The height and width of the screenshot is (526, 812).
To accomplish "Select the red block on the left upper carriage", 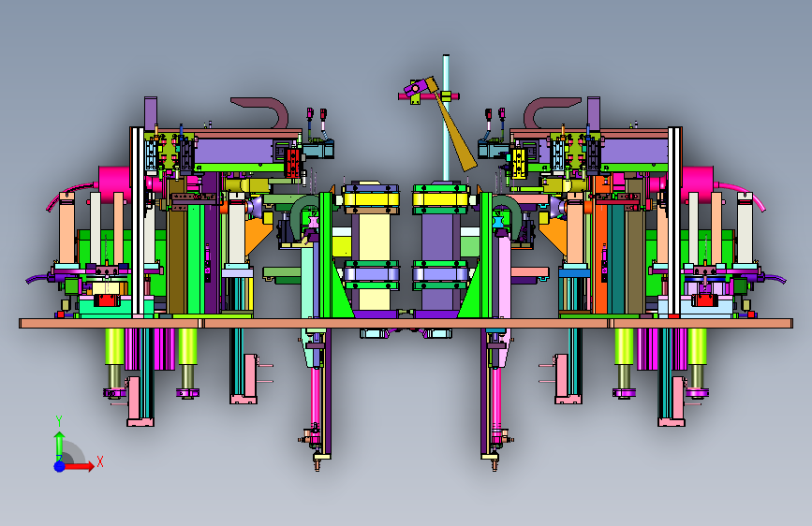I will (x=292, y=162).
